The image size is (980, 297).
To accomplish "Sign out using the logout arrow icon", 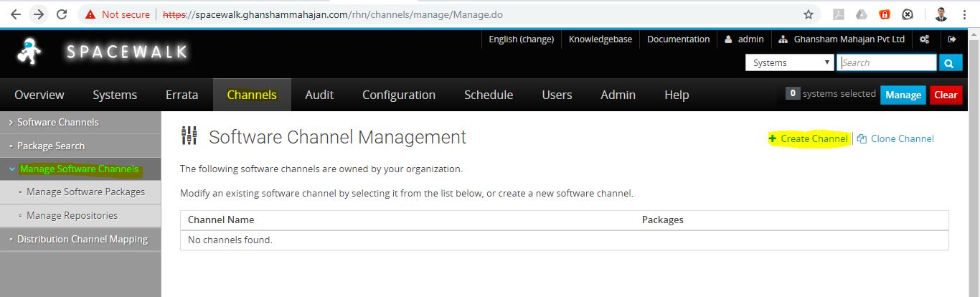I will [952, 39].
